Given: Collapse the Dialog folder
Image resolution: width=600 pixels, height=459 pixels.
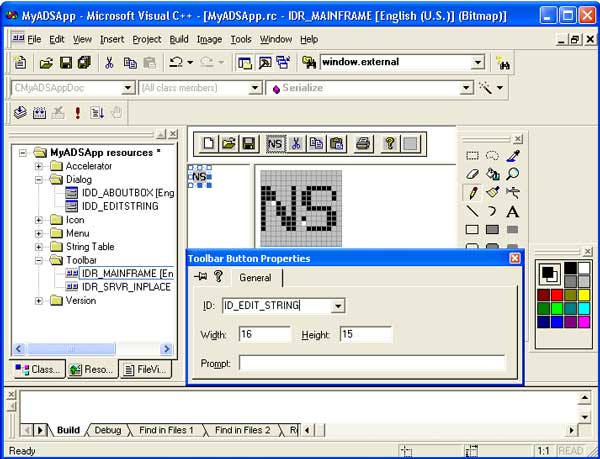Looking at the screenshot, I should point(38,179).
